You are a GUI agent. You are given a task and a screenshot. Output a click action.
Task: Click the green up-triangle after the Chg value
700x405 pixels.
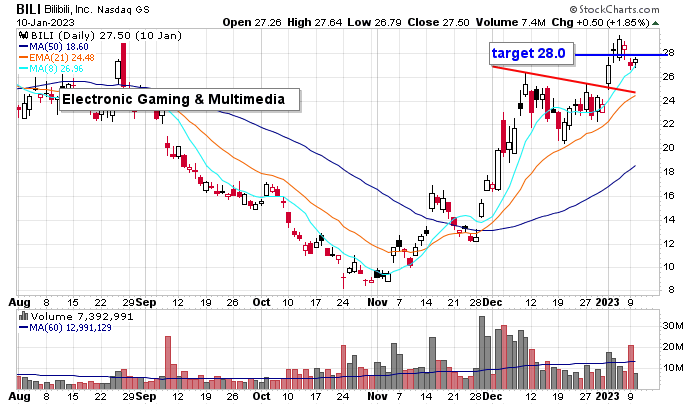tap(655, 23)
